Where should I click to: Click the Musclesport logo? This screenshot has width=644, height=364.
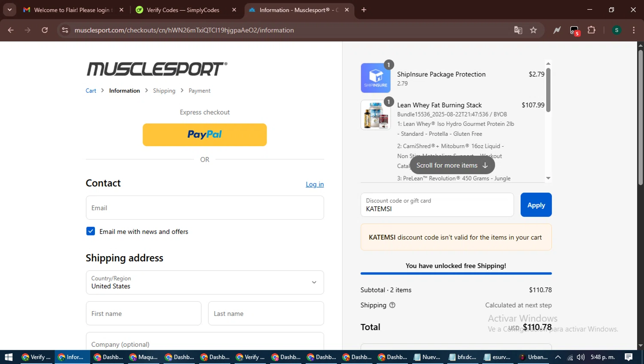click(x=157, y=69)
